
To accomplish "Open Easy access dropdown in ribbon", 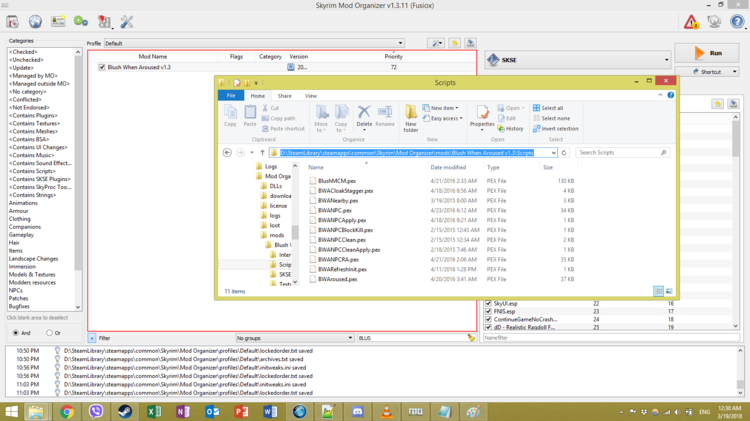I will (442, 118).
